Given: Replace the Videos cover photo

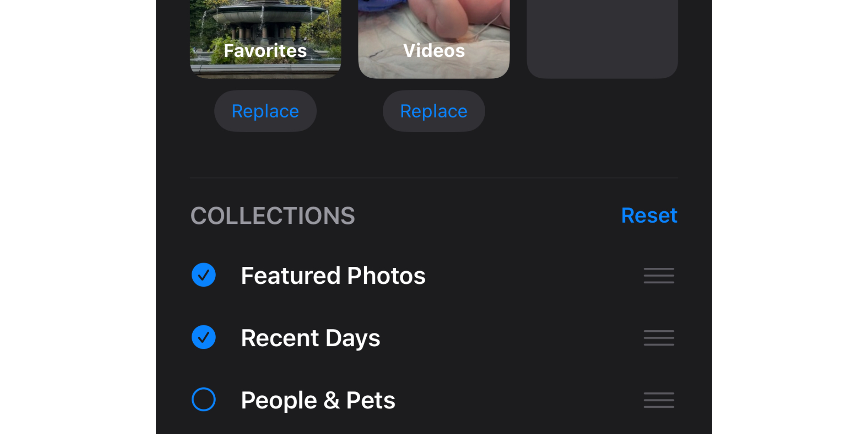Looking at the screenshot, I should click(x=434, y=111).
